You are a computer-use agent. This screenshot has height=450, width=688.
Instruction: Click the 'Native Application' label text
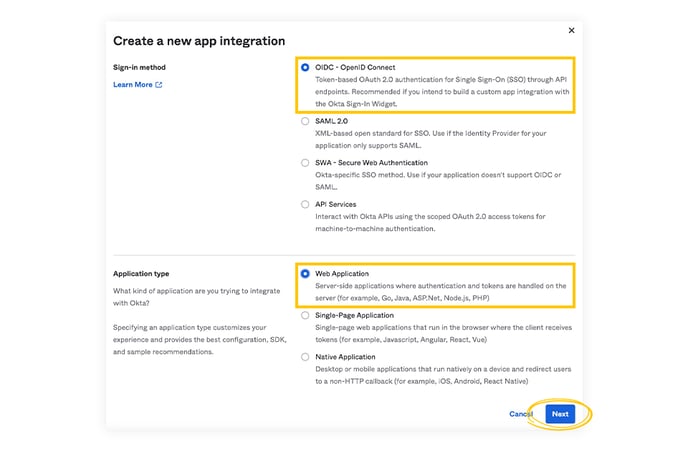coord(345,357)
